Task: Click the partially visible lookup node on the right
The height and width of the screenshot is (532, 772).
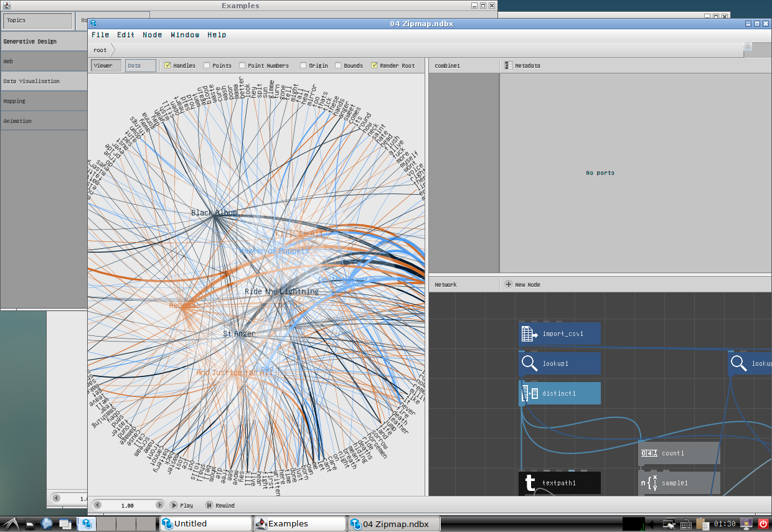Action: 750,363
